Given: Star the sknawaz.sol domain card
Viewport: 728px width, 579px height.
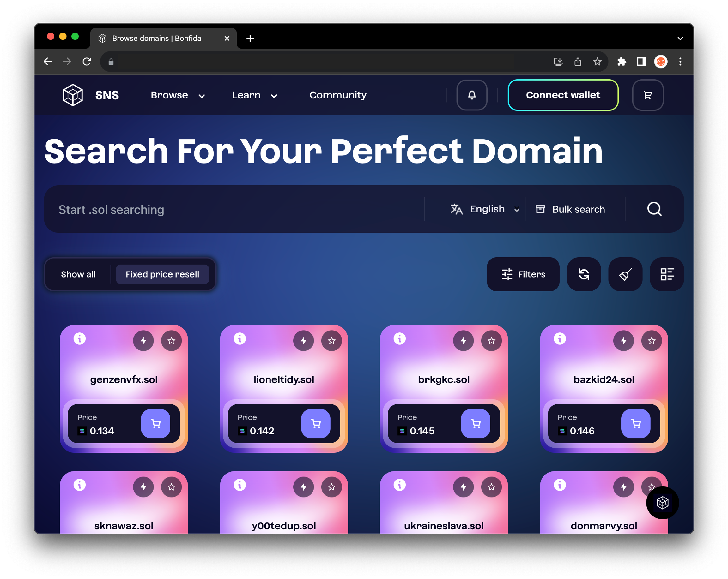Looking at the screenshot, I should pos(171,487).
